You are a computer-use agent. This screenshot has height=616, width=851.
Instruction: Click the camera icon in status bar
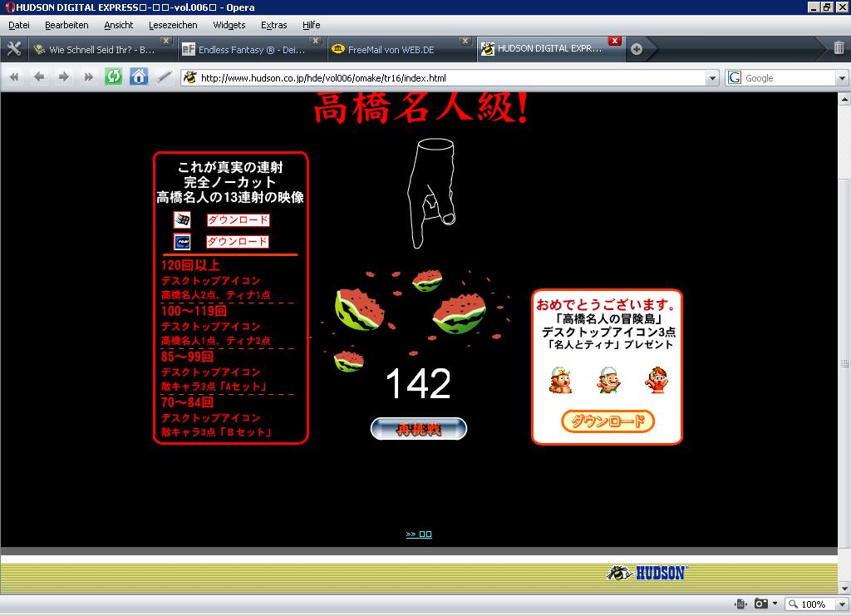click(x=761, y=604)
